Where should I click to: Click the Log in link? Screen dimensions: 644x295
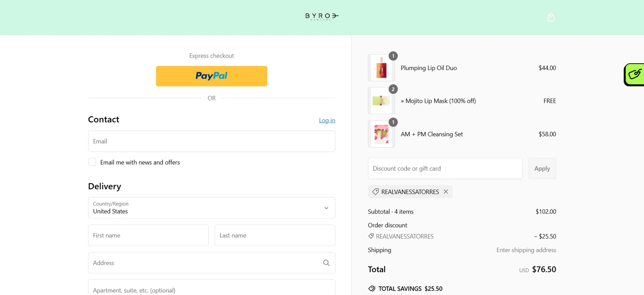tap(327, 120)
